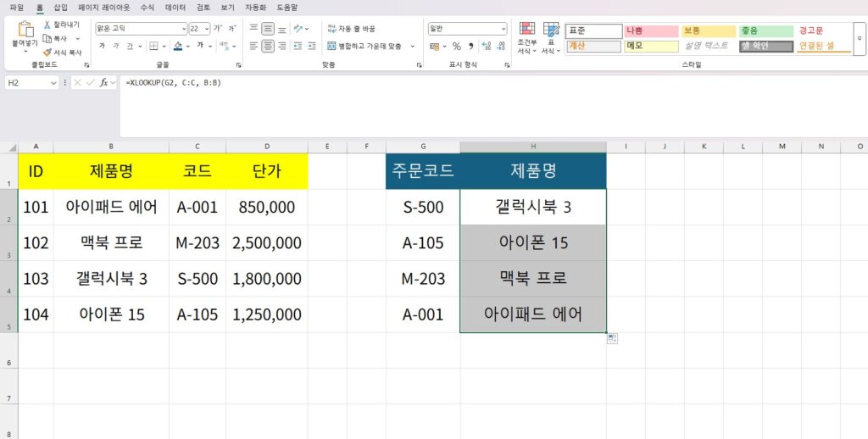
Task: Select cell containing 맥북 프로 in column B
Action: [x=111, y=242]
